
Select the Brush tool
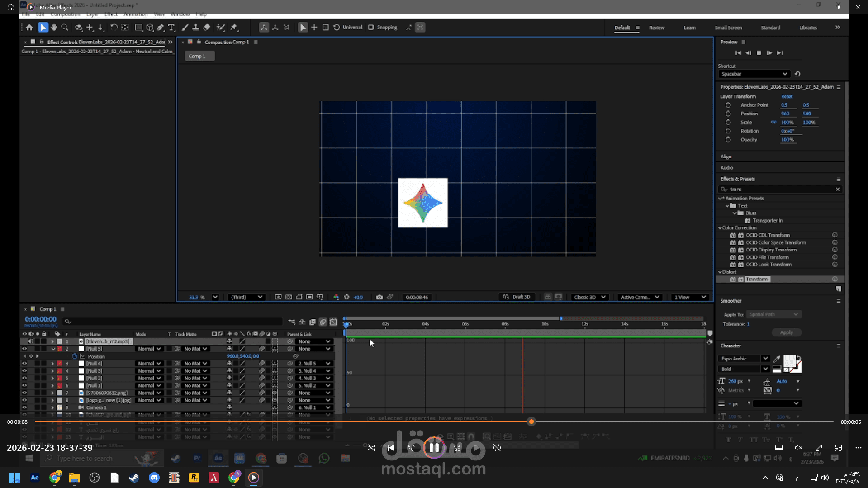click(185, 28)
